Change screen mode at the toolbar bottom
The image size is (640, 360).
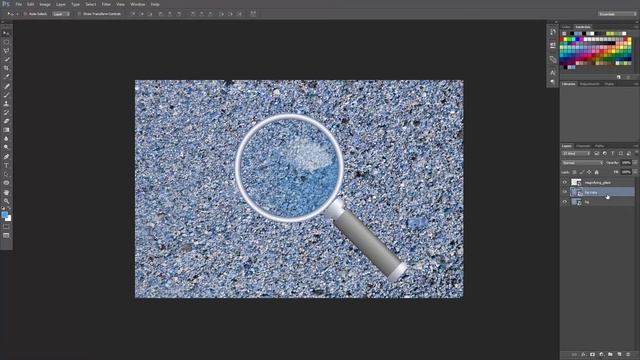pos(6,236)
